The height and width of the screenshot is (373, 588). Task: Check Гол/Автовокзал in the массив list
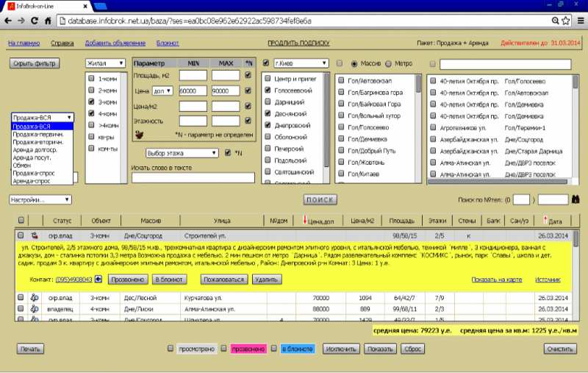coord(341,80)
